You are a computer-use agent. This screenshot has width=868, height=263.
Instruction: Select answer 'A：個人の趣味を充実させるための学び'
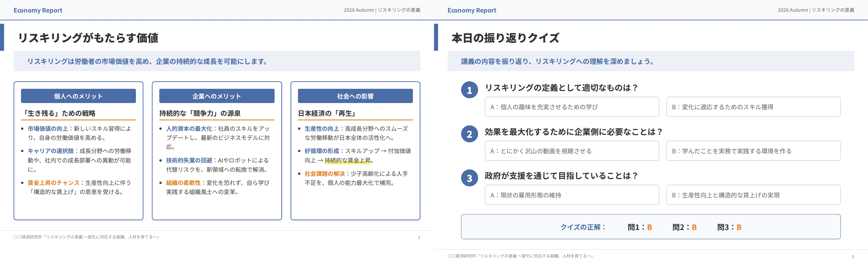click(572, 107)
